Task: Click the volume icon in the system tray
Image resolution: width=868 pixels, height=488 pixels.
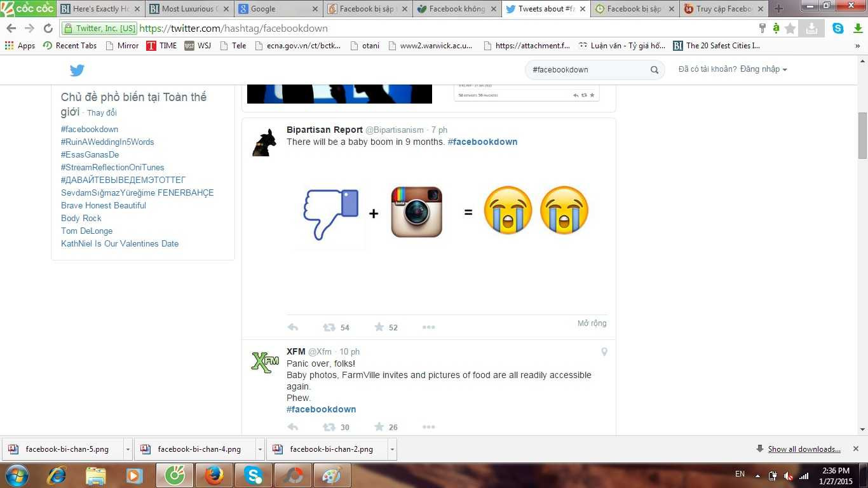Action: [x=788, y=475]
